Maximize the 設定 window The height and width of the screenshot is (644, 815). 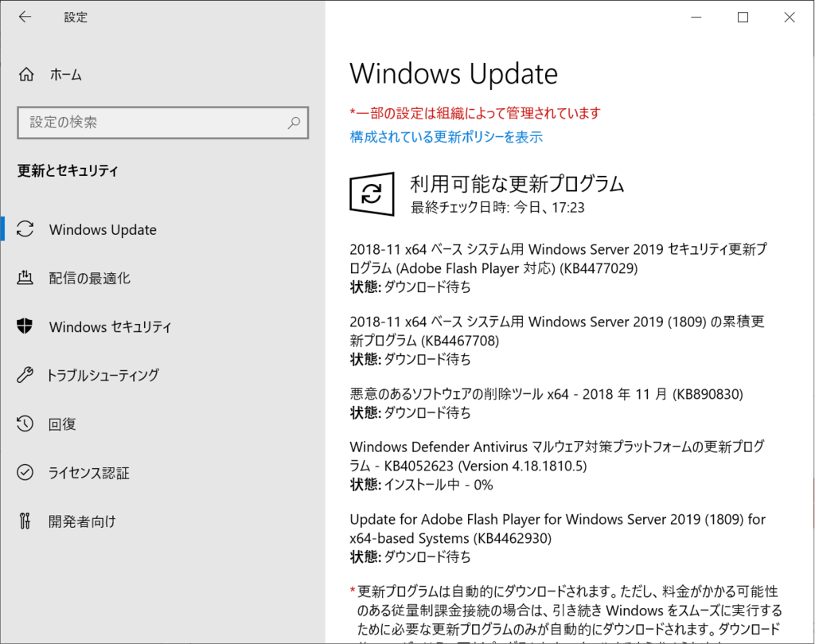(743, 18)
